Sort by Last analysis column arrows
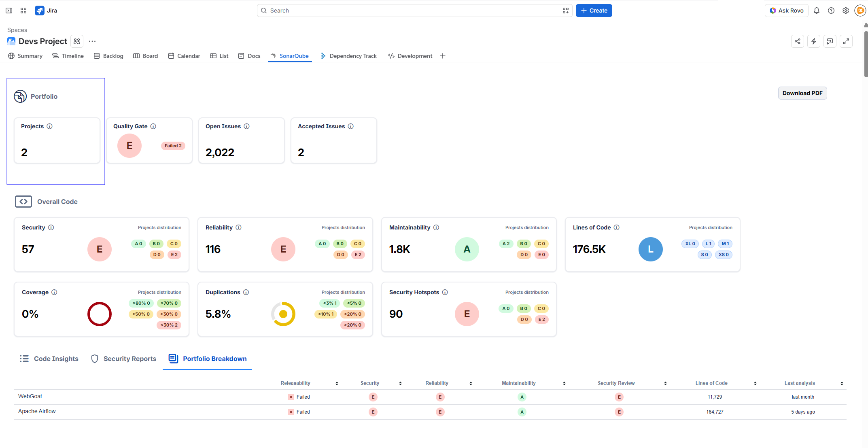The image size is (868, 448). 842,383
